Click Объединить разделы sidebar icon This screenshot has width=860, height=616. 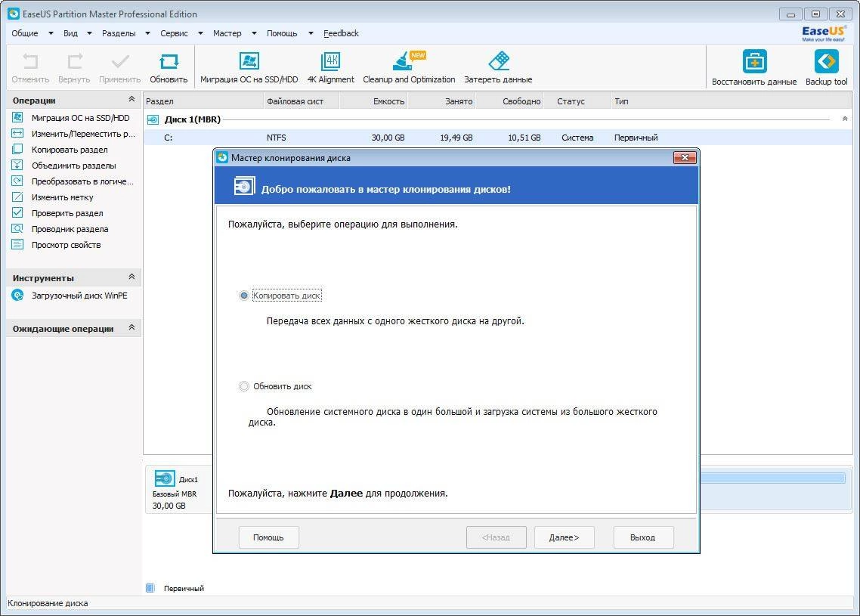17,165
